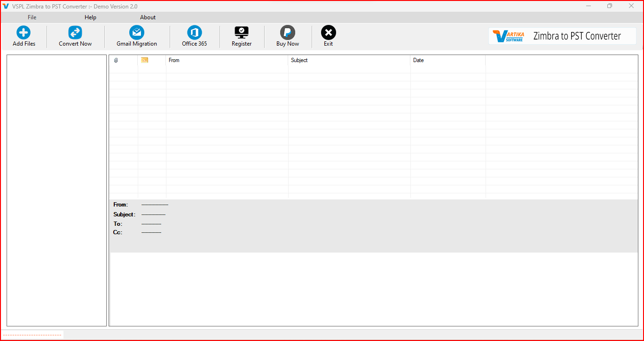
Task: Click the From label in preview header
Action: click(120, 205)
